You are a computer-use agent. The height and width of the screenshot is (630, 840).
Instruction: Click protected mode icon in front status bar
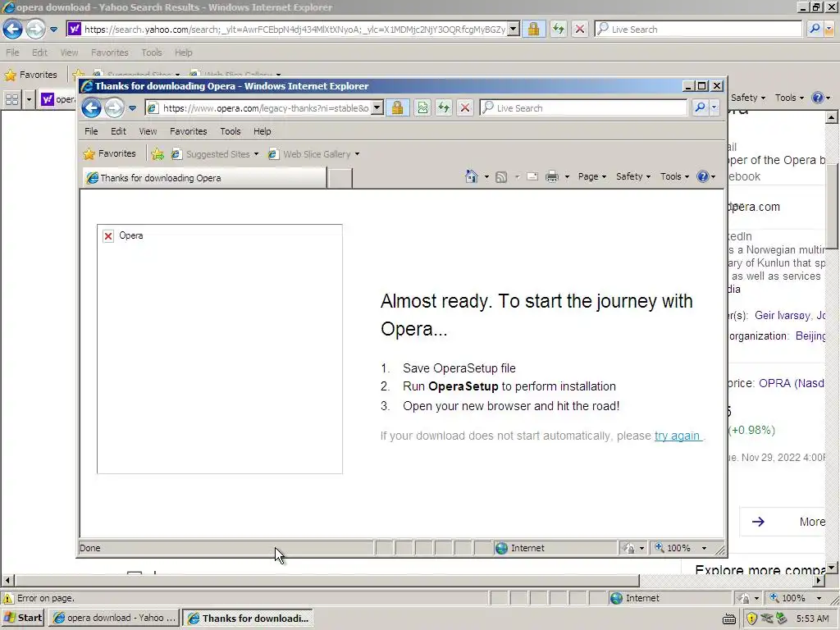coord(629,548)
